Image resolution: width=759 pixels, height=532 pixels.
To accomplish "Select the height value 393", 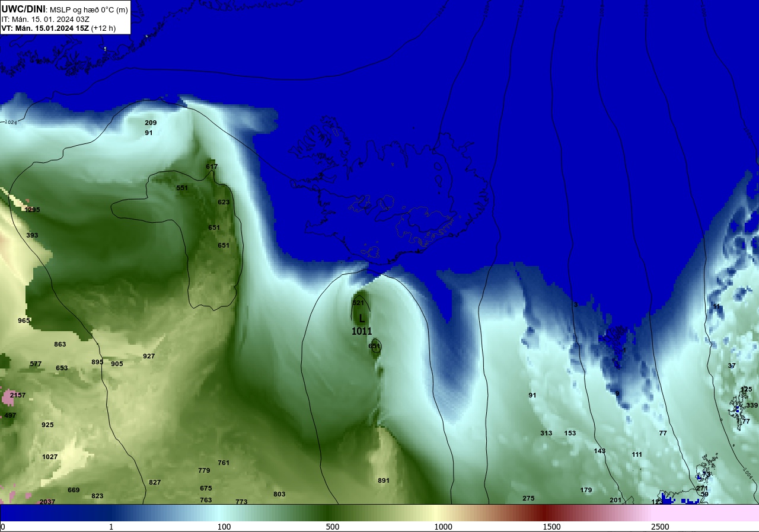I will [32, 235].
